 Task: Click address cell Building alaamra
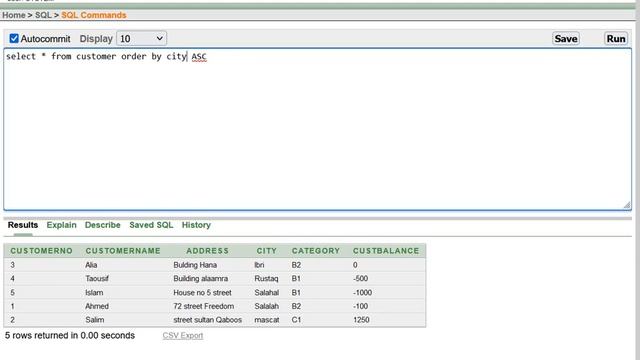point(200,278)
